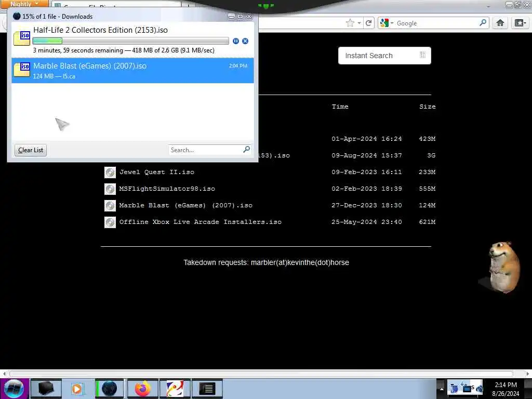Open the Nightly application menu

[x=24, y=4]
